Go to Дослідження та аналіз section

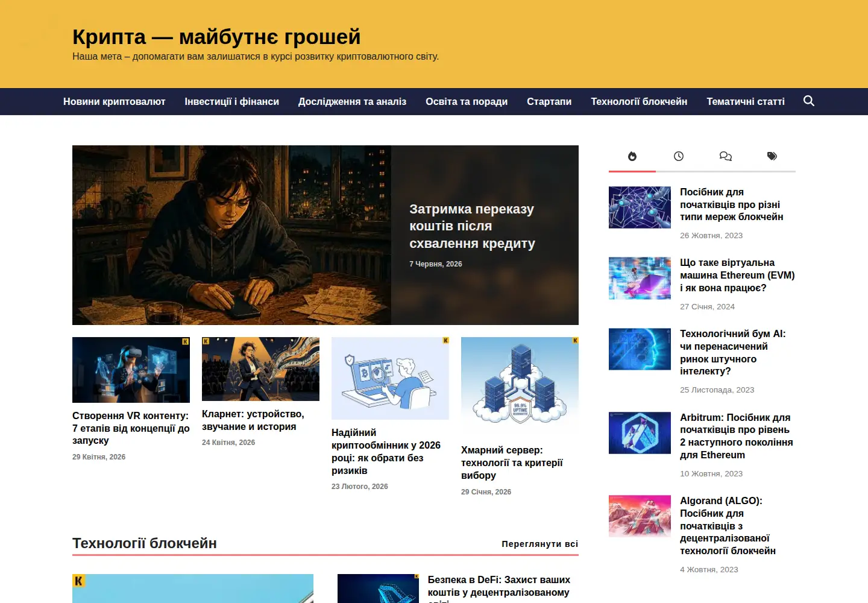click(353, 102)
